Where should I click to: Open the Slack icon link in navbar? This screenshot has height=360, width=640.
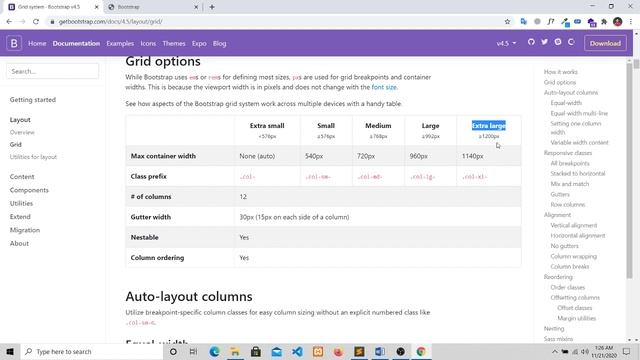pyautogui.click(x=558, y=42)
